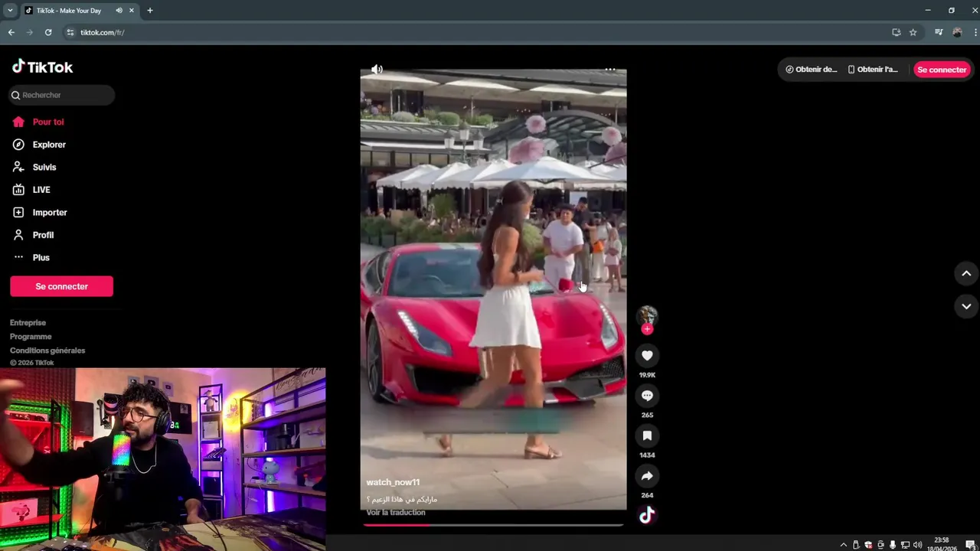Open the browser media control icon
The image size is (980, 551).
pyautogui.click(x=939, y=32)
